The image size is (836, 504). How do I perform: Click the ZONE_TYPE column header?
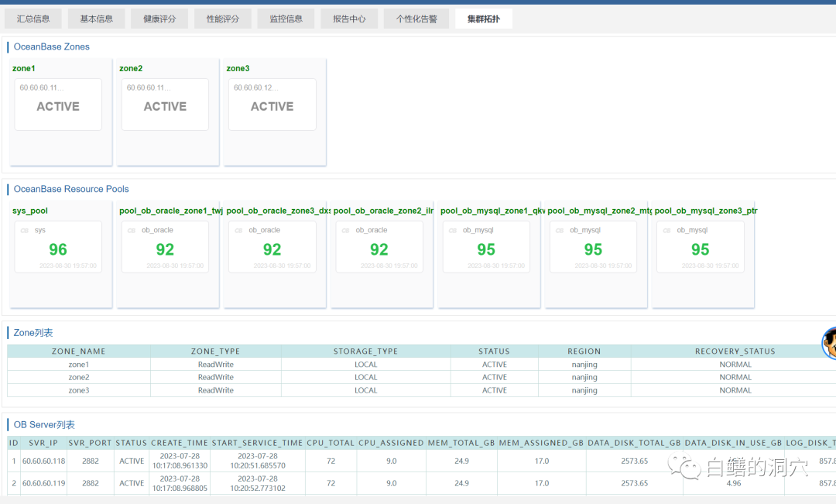click(215, 351)
